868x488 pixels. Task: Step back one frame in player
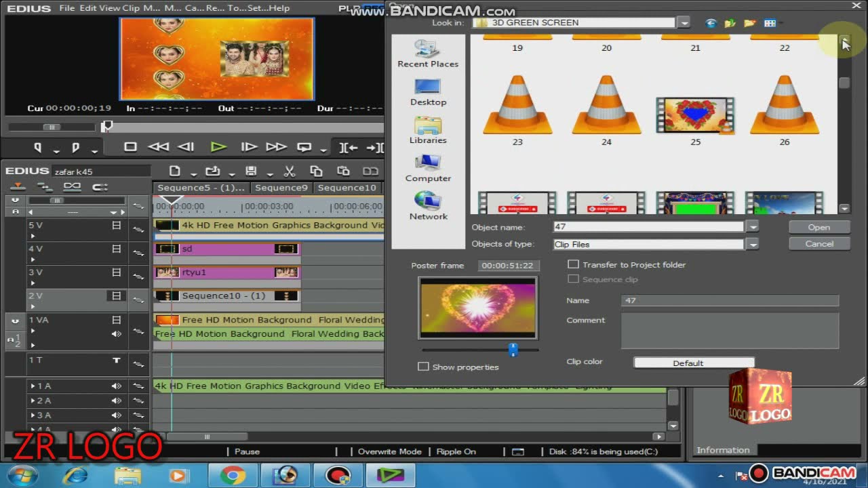point(186,146)
